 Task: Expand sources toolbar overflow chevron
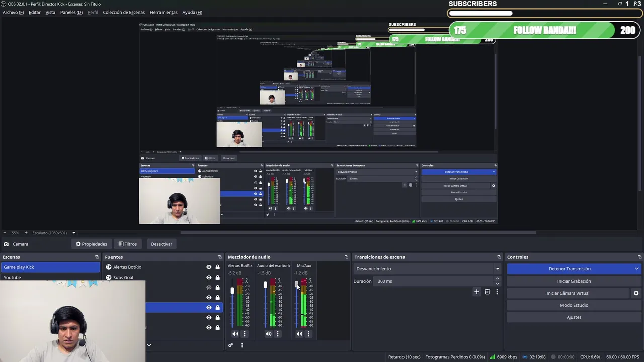coord(149,345)
